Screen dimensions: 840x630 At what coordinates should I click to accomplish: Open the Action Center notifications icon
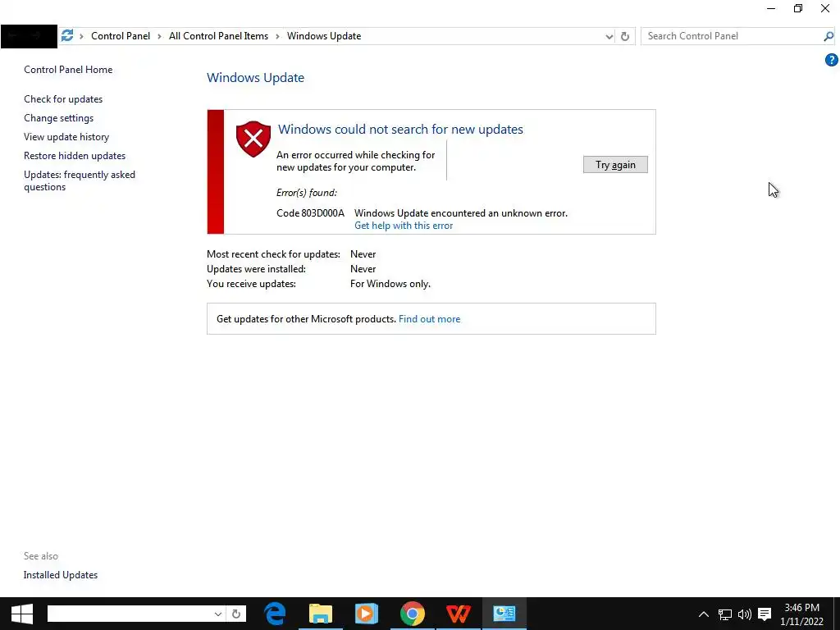pos(765,614)
